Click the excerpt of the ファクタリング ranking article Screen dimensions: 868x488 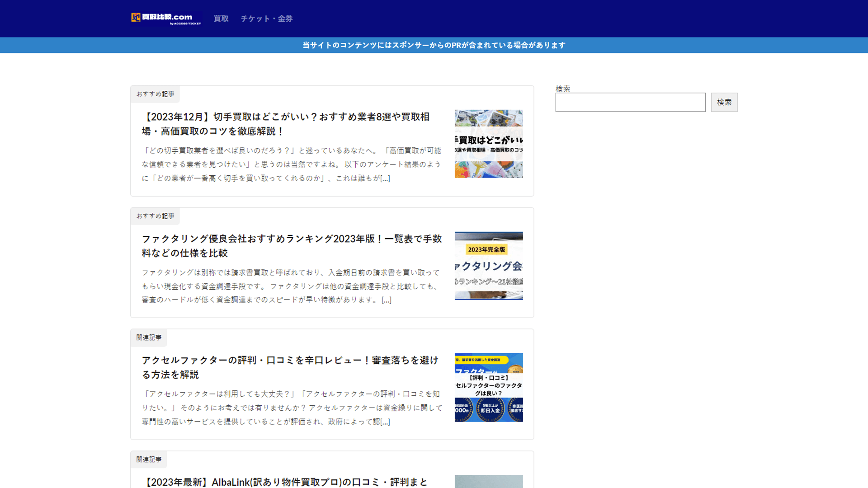(292, 286)
